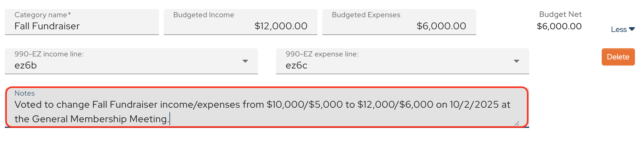Click the Less link text
This screenshot has width=644, height=143.
click(619, 30)
